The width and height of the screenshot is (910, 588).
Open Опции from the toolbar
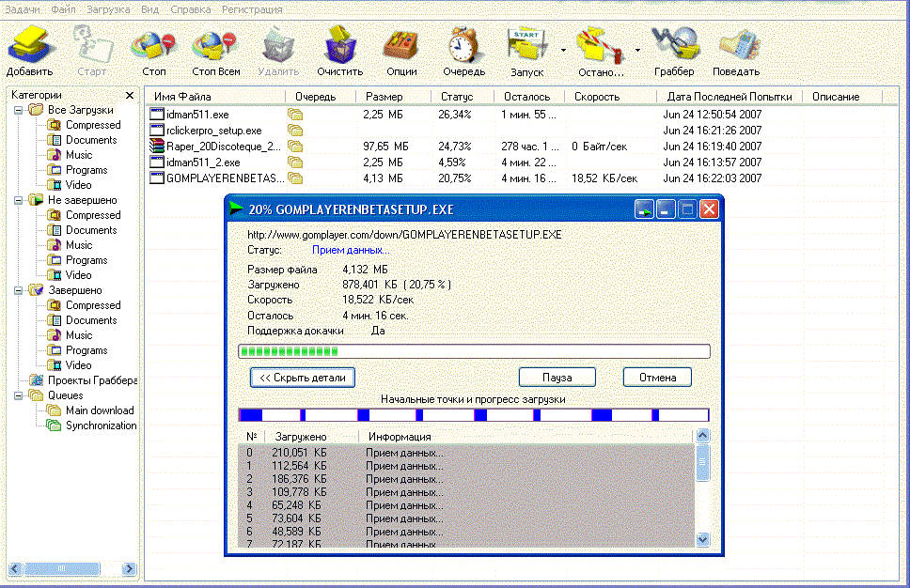click(401, 46)
